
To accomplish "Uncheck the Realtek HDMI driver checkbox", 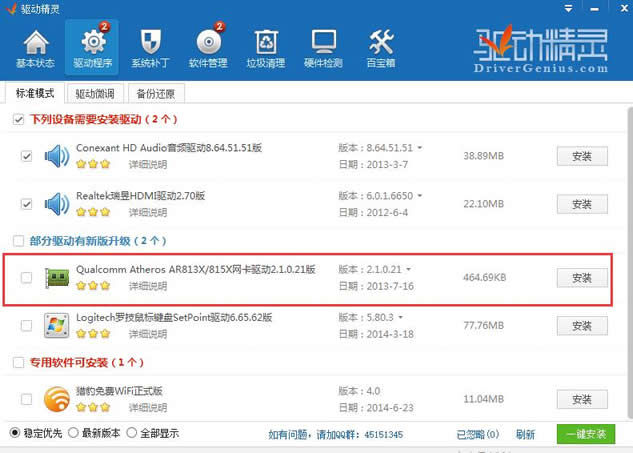I will click(x=26, y=204).
